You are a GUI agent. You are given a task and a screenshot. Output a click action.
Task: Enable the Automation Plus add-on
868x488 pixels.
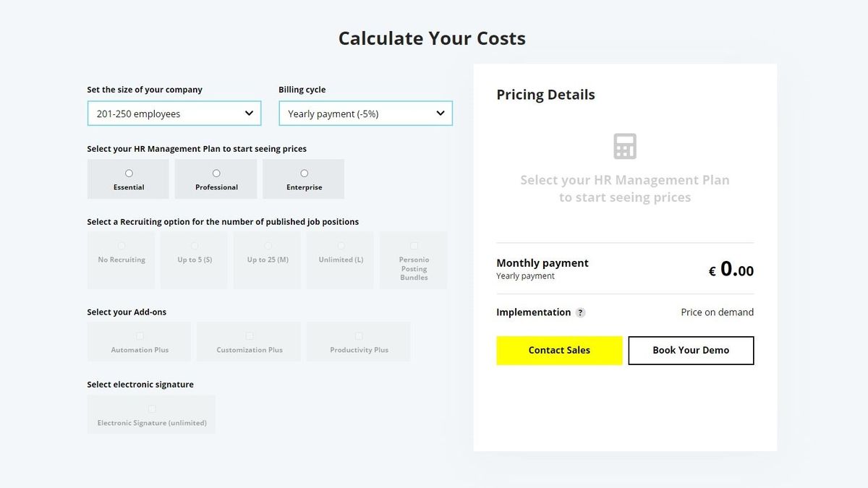(140, 336)
